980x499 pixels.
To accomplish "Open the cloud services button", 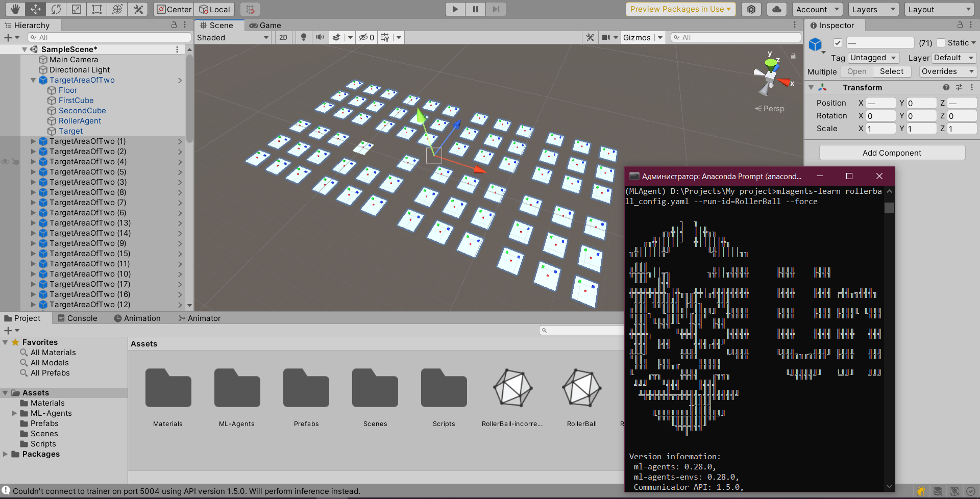I will tap(777, 9).
